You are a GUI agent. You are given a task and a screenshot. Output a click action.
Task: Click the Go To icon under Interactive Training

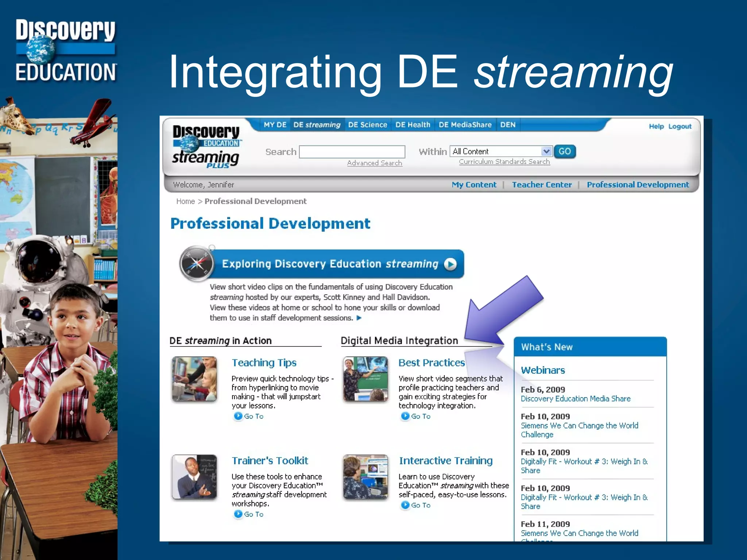pyautogui.click(x=405, y=505)
